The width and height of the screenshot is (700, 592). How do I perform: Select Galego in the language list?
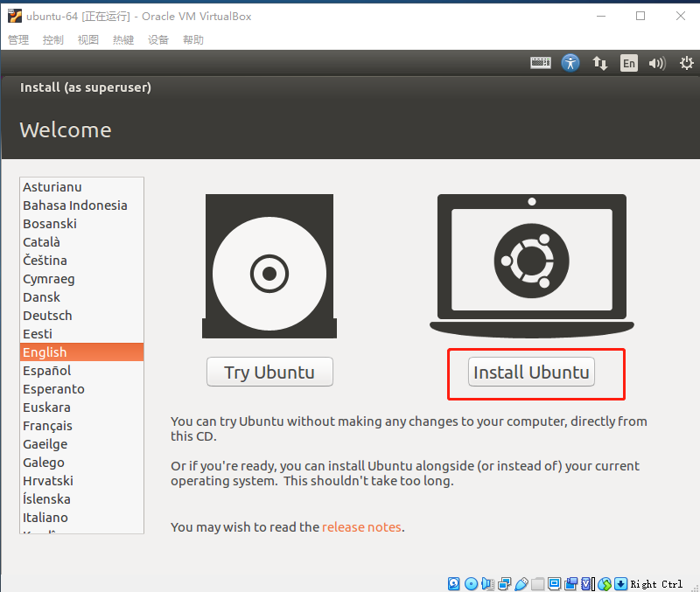pos(81,463)
